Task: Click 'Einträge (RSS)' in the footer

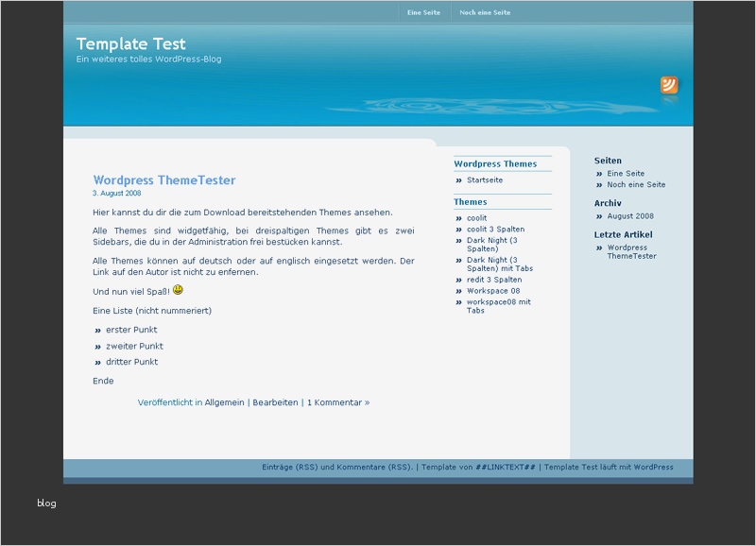Action: 290,467
